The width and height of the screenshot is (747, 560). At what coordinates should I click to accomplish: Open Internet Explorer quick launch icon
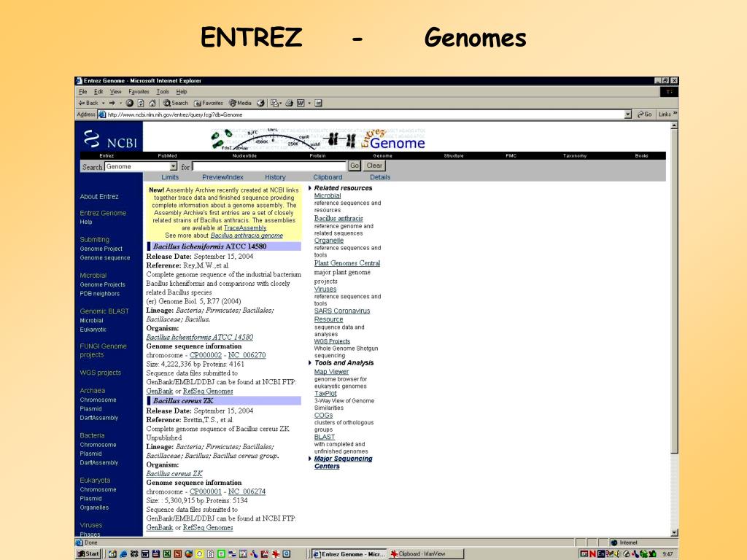click(x=123, y=554)
